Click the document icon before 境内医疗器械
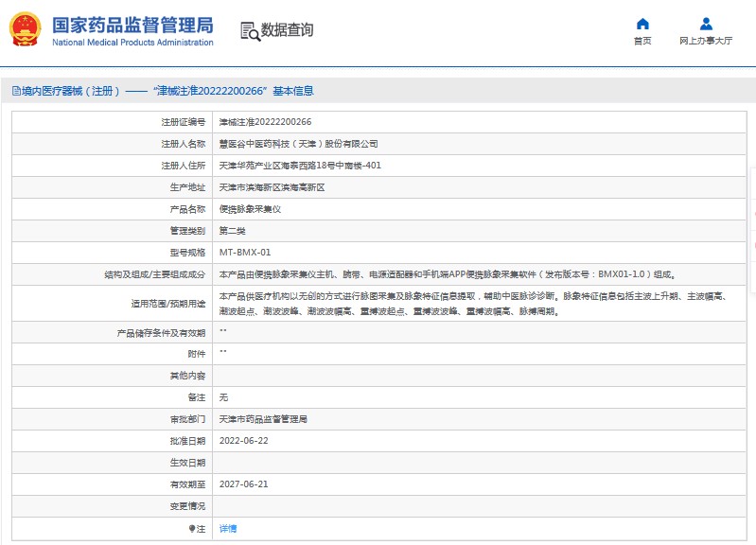 tap(16, 91)
